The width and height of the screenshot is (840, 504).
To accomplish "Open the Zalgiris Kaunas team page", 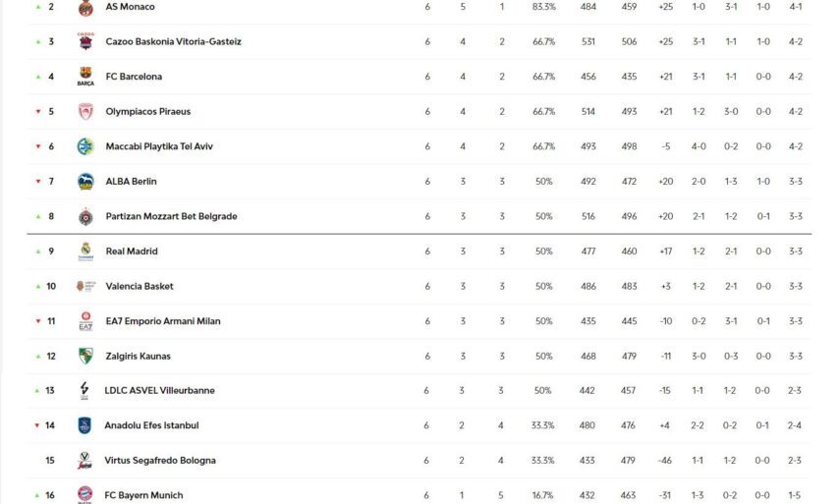I will click(x=138, y=356).
